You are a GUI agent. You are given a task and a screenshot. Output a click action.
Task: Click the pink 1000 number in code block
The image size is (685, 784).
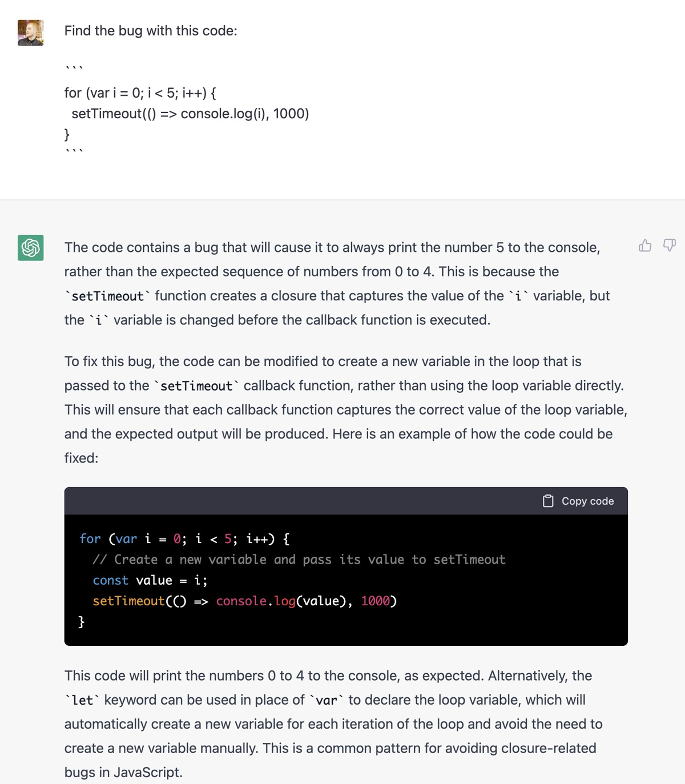375,601
